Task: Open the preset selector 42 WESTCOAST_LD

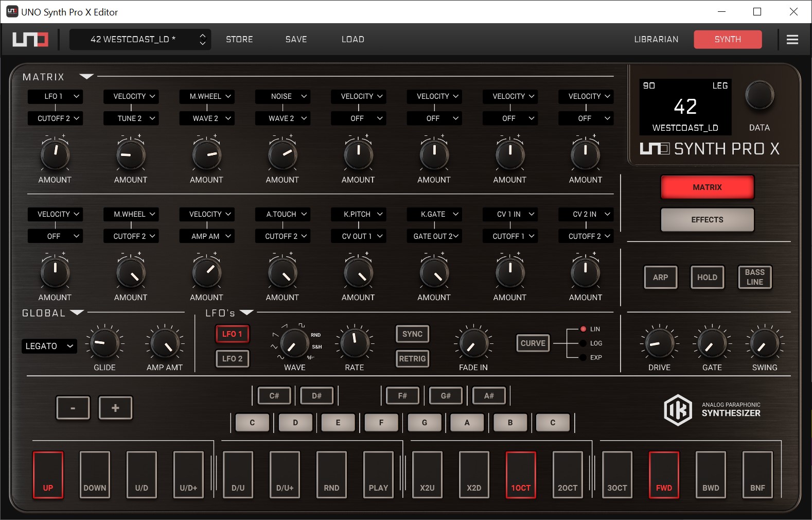Action: pyautogui.click(x=139, y=39)
